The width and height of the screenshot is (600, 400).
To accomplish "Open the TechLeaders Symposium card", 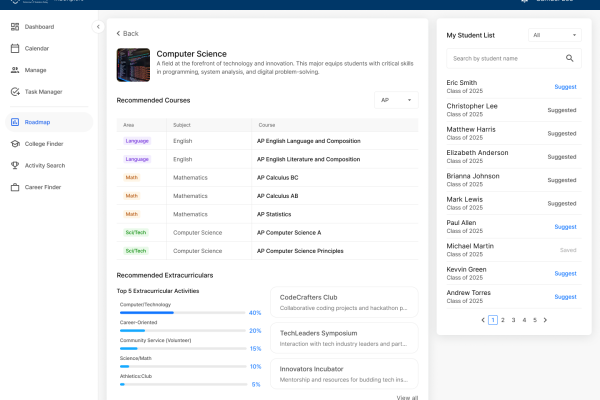I will point(344,338).
